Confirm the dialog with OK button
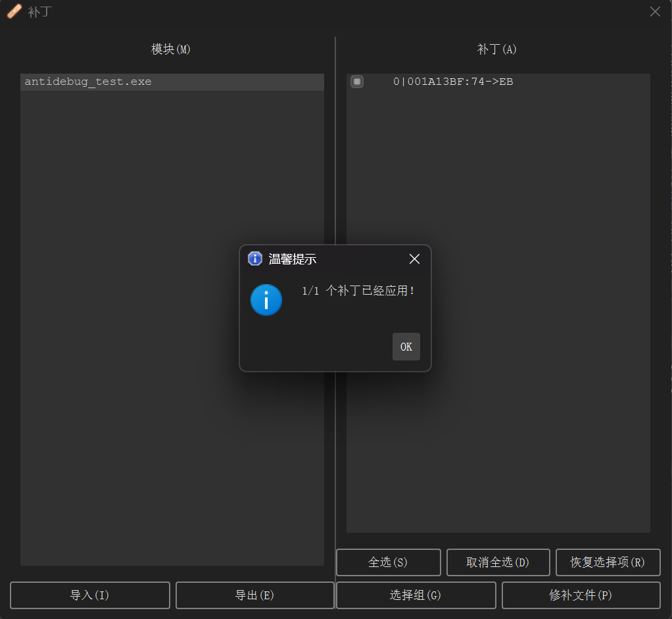Screen dimensions: 672x619 click(x=406, y=347)
